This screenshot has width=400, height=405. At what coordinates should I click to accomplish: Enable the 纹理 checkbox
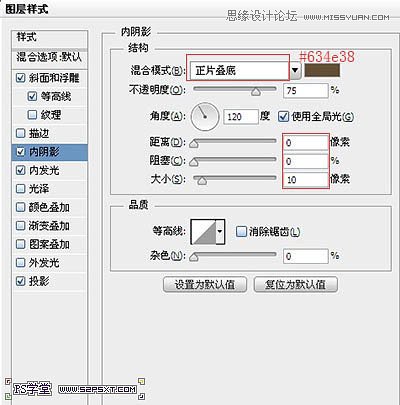[x=32, y=115]
